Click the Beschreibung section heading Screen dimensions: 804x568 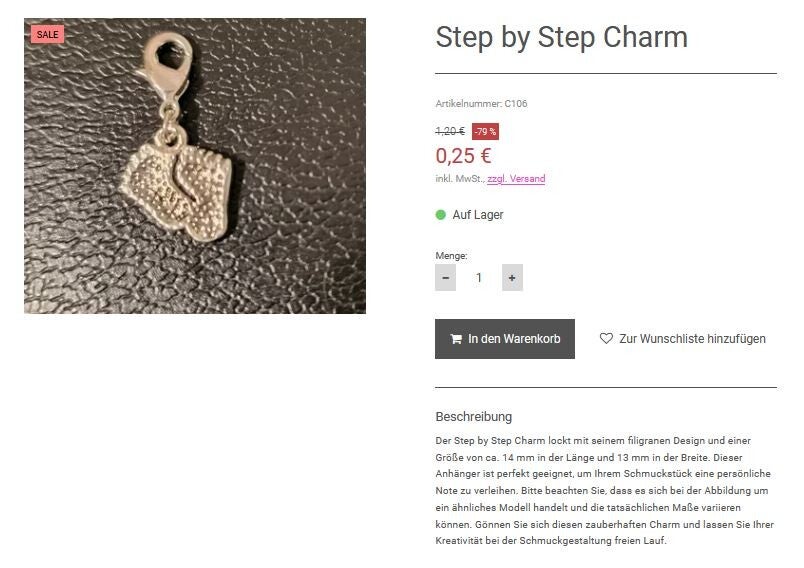pyautogui.click(x=473, y=416)
